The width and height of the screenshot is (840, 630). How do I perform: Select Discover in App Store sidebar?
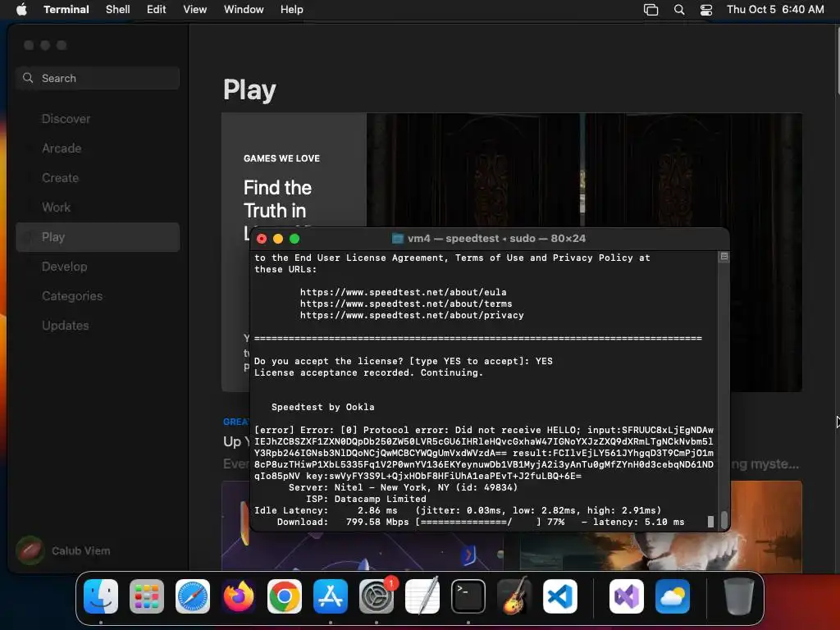tap(98, 119)
